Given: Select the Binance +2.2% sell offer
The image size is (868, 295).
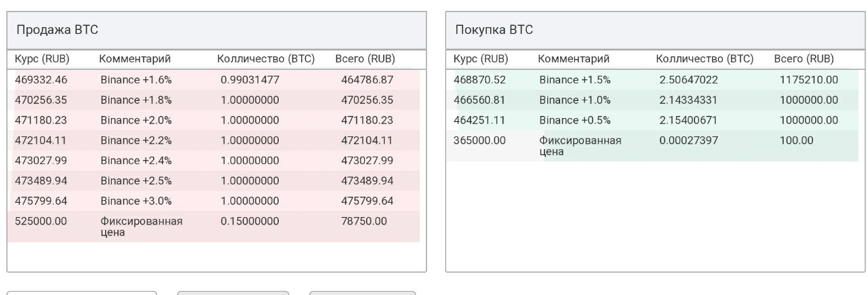Looking at the screenshot, I should point(214,140).
